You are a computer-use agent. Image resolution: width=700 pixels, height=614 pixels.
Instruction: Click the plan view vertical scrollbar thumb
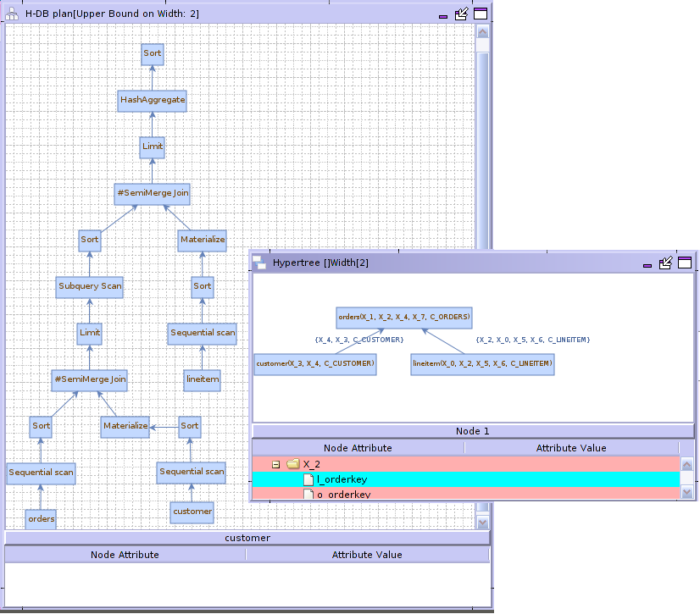(x=482, y=152)
